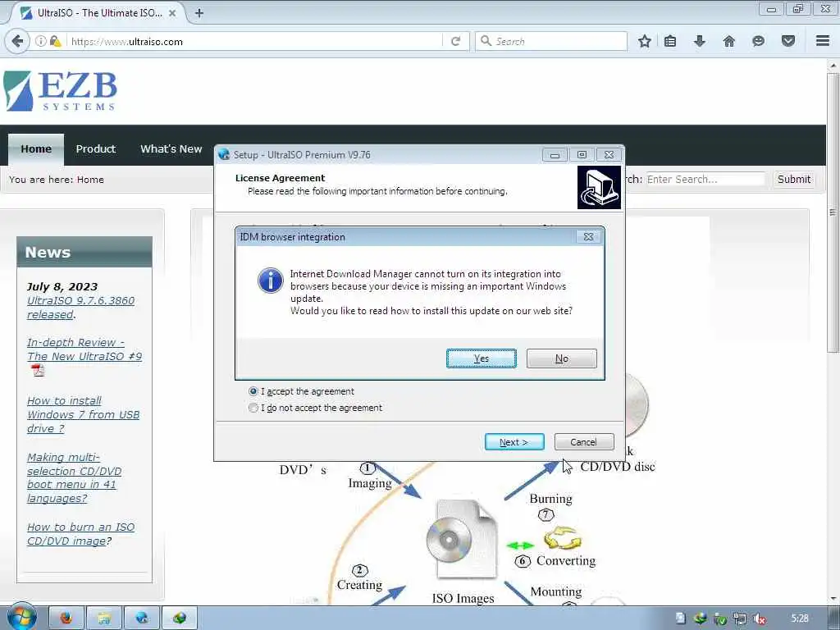Image resolution: width=840 pixels, height=630 pixels.
Task: Click the muted volume tray icon
Action: point(759,619)
